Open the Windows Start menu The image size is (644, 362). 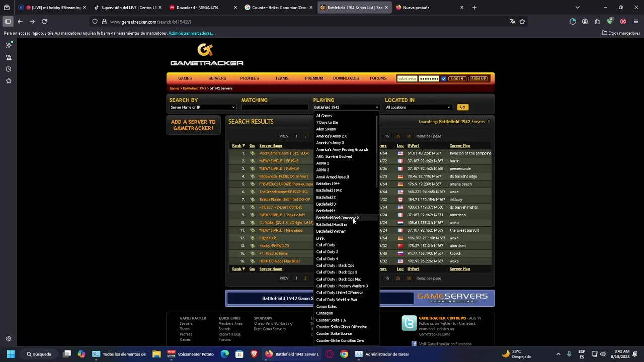pos(11,354)
